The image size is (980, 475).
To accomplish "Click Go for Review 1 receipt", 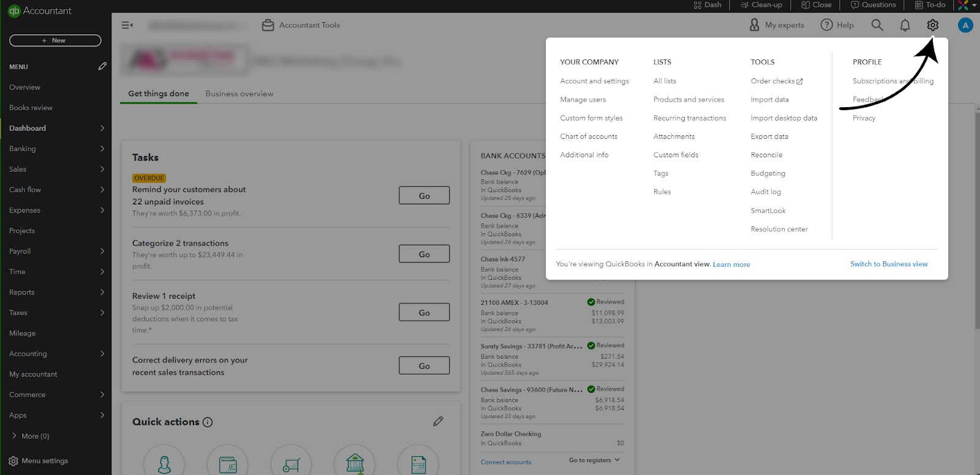I will [424, 312].
